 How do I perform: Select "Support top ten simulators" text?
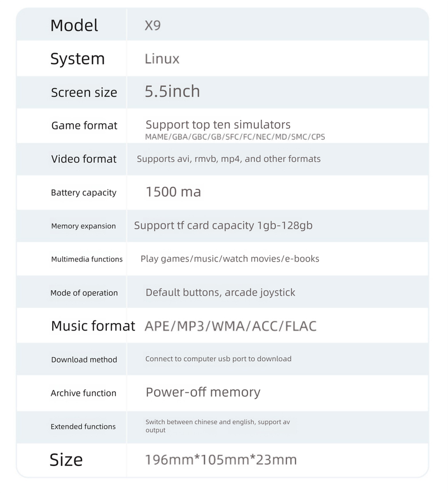point(218,124)
